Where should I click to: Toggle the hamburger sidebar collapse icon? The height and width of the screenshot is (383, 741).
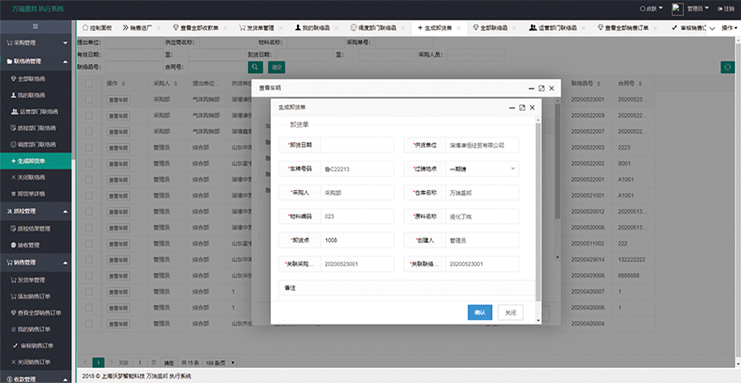pos(35,26)
